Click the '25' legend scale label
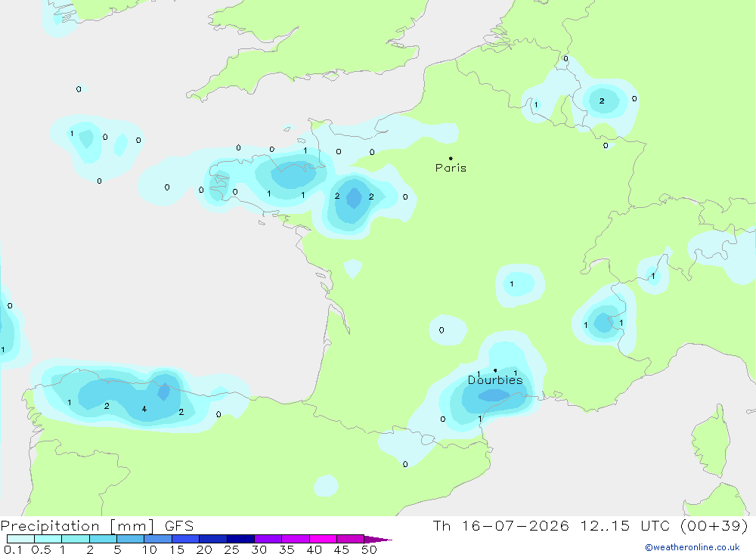Viewport: 756px width, 554px height. (231, 549)
